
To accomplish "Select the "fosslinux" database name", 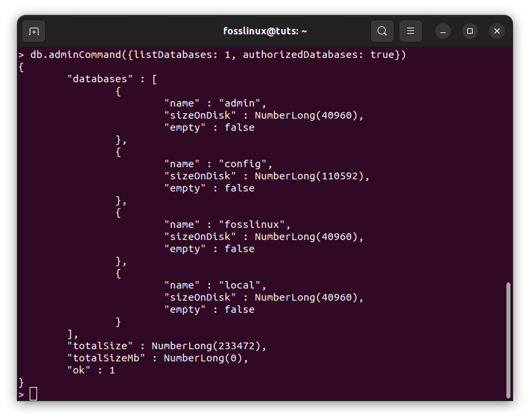I will (x=252, y=224).
